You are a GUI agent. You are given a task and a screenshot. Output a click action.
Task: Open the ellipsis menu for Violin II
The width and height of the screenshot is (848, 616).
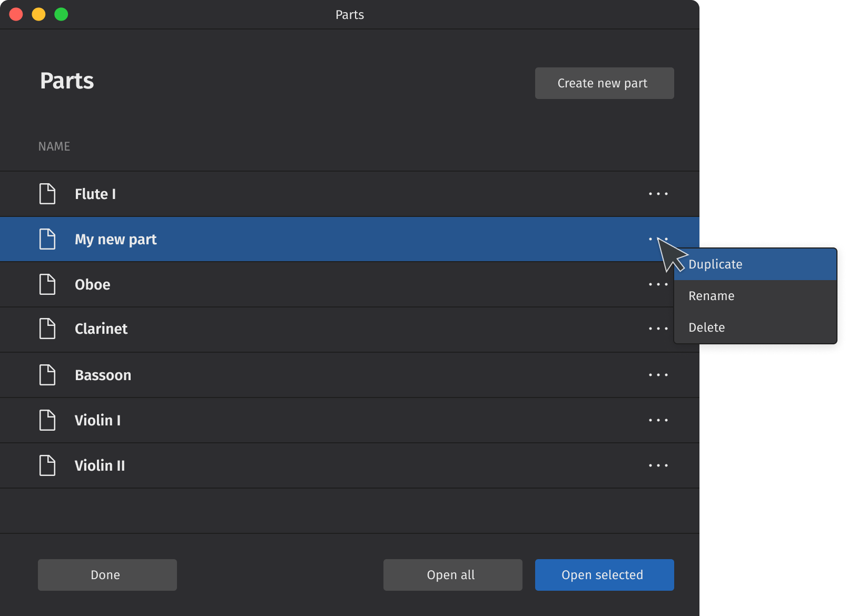click(x=658, y=465)
